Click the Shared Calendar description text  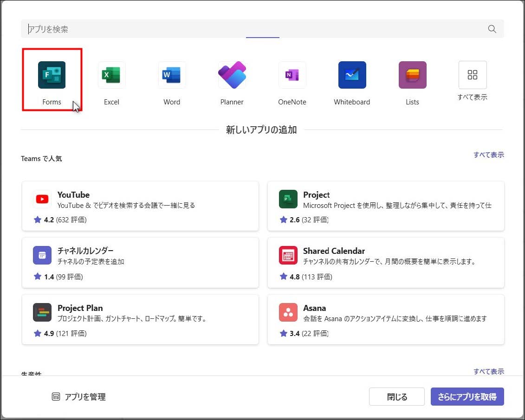[389, 262]
